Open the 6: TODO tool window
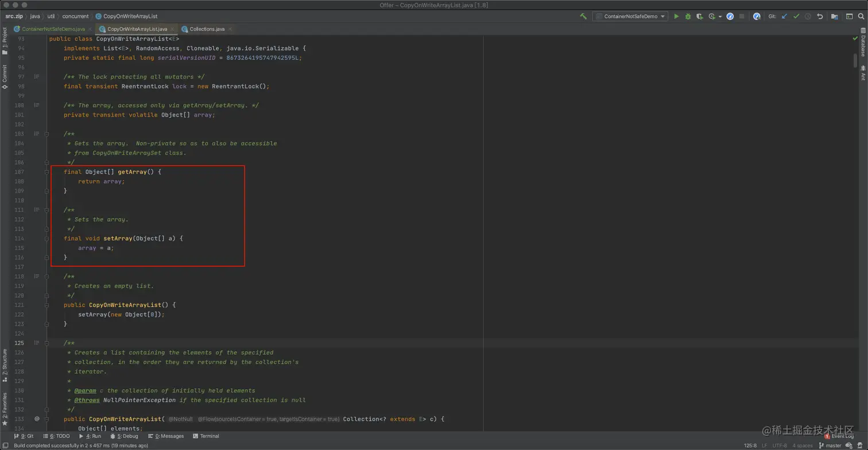Viewport: 868px width, 450px height. coord(56,436)
